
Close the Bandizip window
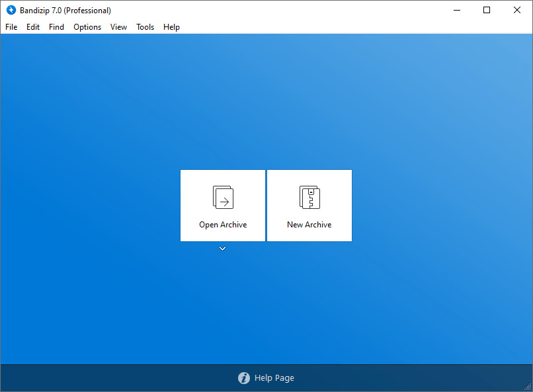(517, 10)
